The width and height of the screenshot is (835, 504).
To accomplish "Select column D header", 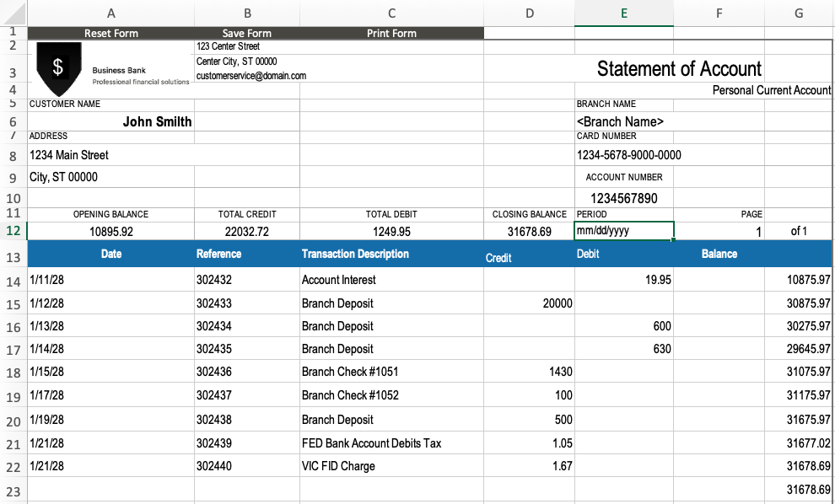I will pyautogui.click(x=530, y=13).
